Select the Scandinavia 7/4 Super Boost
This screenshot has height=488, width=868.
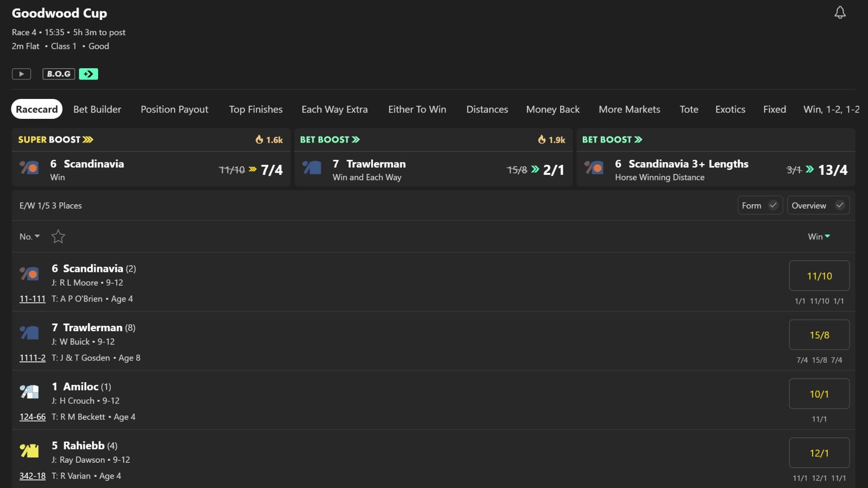(x=151, y=169)
